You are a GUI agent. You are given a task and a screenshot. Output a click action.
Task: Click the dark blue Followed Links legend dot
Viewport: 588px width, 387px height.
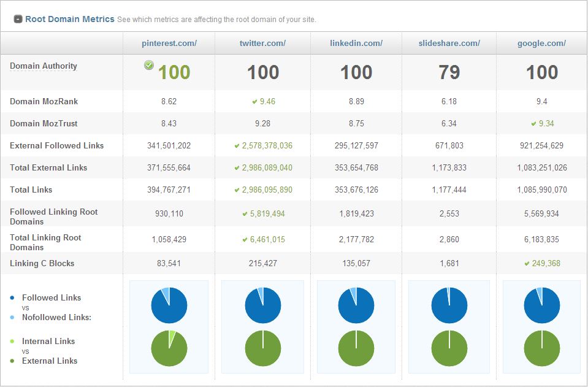(x=12, y=297)
